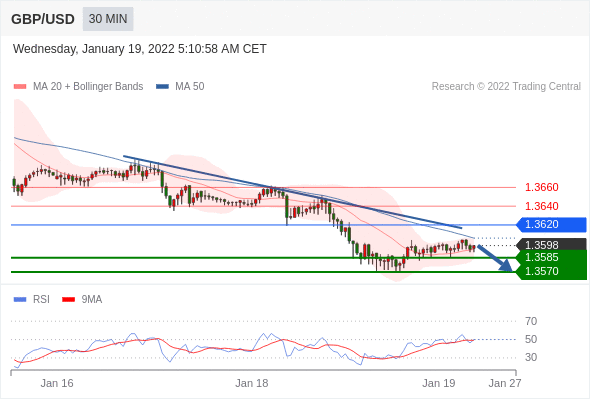Click the 30 MIN timeframe button

(x=108, y=19)
